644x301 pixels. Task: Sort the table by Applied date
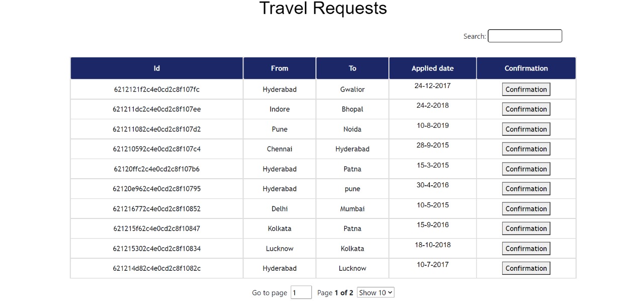tap(432, 68)
